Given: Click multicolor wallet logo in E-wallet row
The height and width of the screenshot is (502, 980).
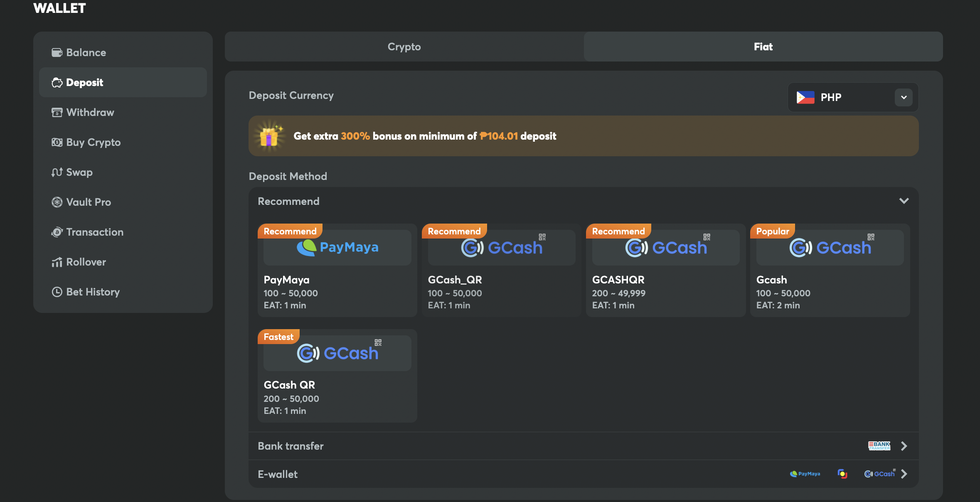Looking at the screenshot, I should 842,474.
